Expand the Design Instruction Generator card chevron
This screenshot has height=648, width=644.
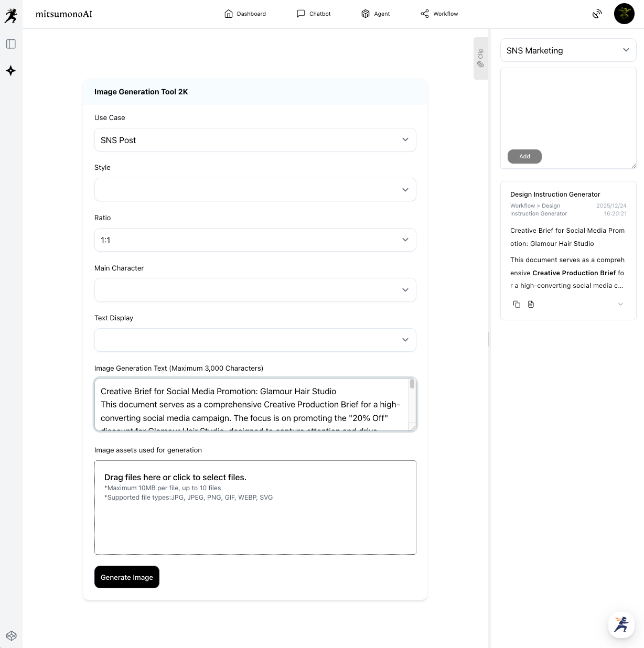pos(620,304)
